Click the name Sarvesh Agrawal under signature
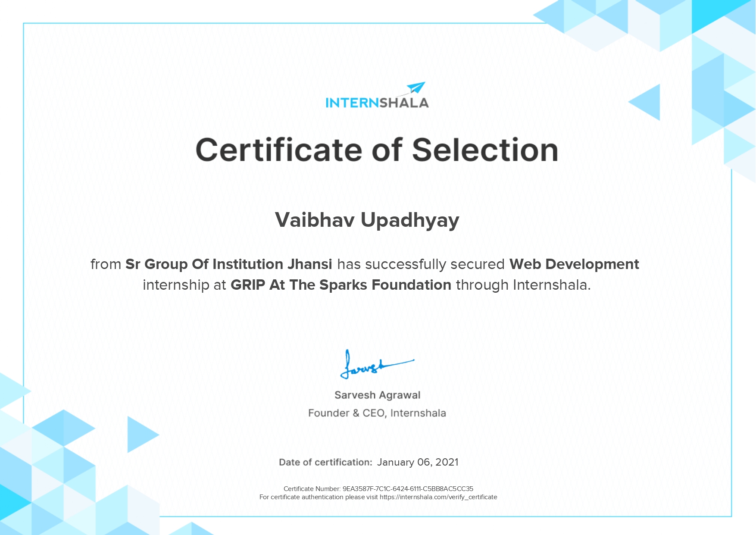 click(377, 395)
